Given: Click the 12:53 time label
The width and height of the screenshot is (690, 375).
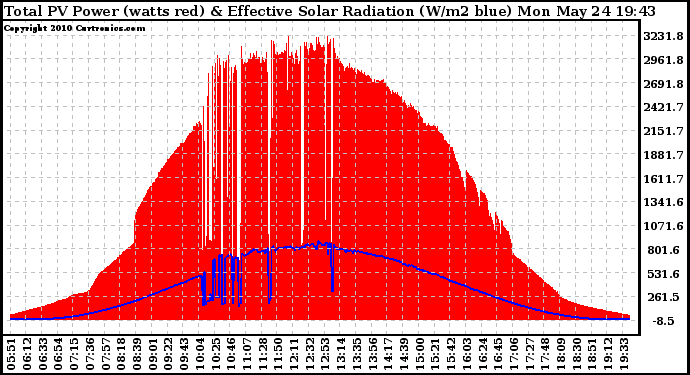Looking at the screenshot, I should click(x=325, y=354).
